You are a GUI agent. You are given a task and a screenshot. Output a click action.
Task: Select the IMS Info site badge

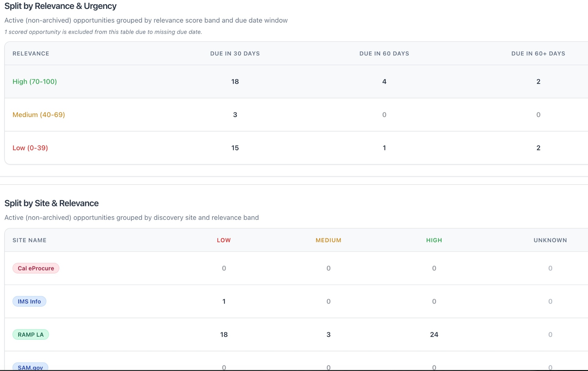click(x=29, y=301)
